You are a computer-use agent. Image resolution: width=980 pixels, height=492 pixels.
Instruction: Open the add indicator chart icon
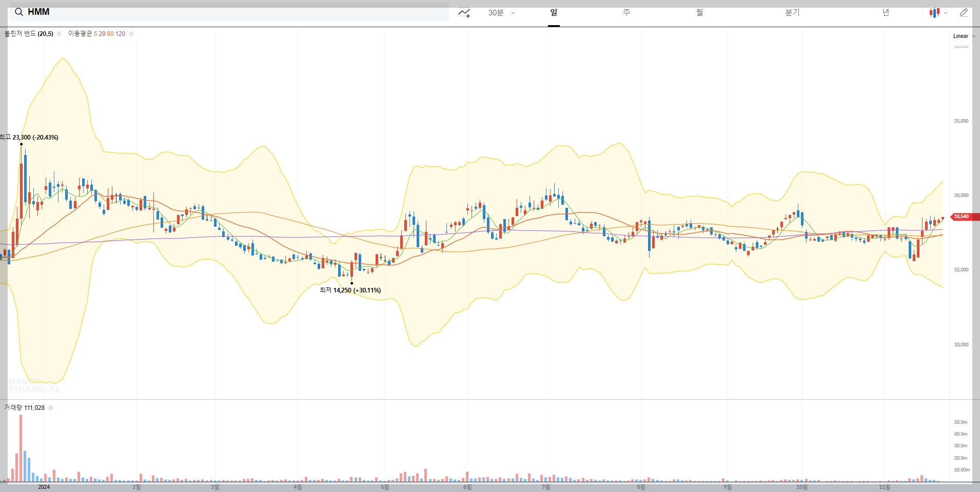click(x=464, y=13)
